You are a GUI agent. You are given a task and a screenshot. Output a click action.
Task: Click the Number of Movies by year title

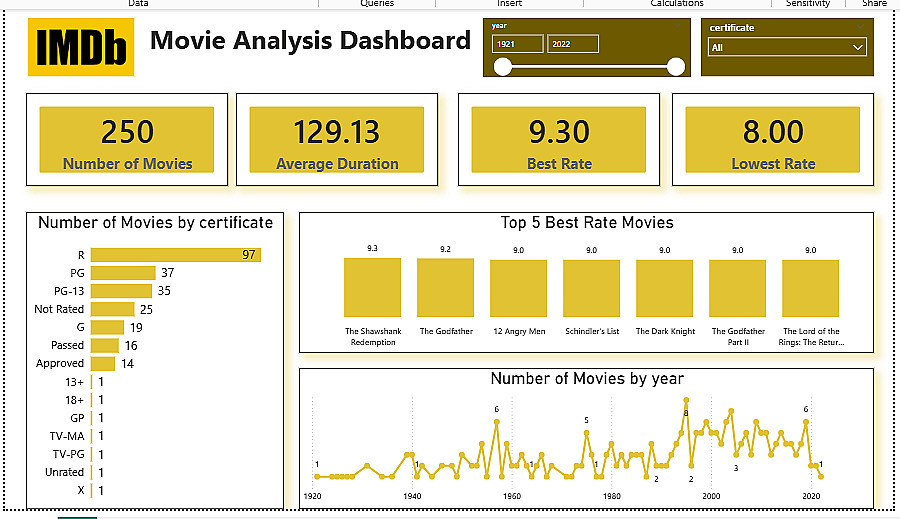click(587, 379)
